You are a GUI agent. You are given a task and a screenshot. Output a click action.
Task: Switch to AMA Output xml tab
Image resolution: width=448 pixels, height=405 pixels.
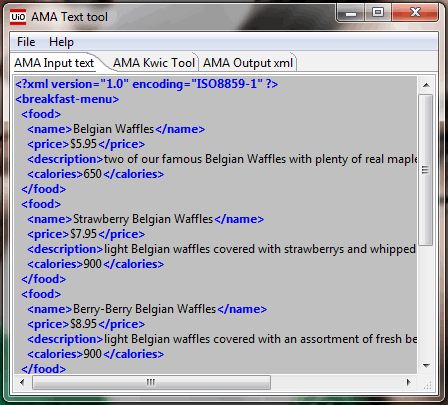pos(248,63)
